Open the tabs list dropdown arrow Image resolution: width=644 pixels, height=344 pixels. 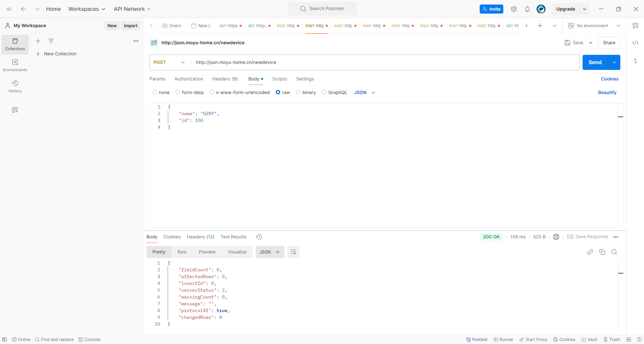point(554,26)
